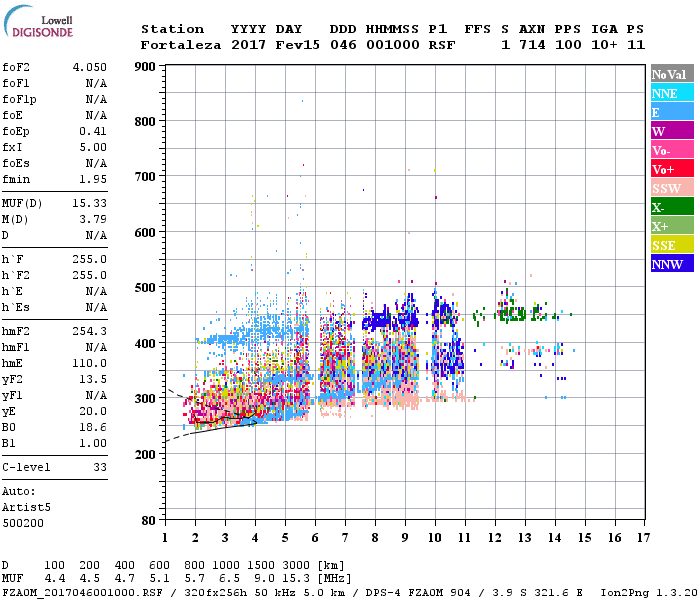The image size is (700, 600).
Task: Select the Vo+ legend swatch
Action: coord(672,169)
